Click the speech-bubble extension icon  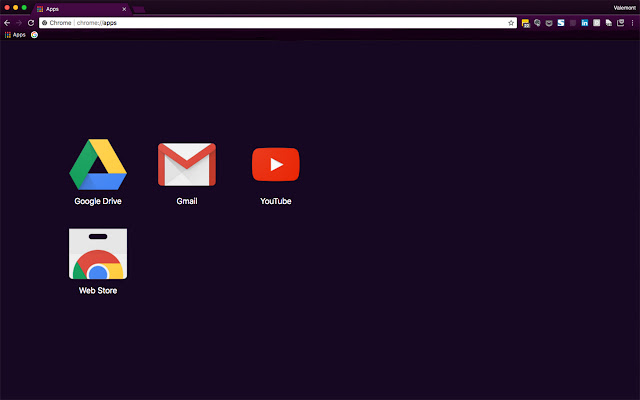[537, 23]
